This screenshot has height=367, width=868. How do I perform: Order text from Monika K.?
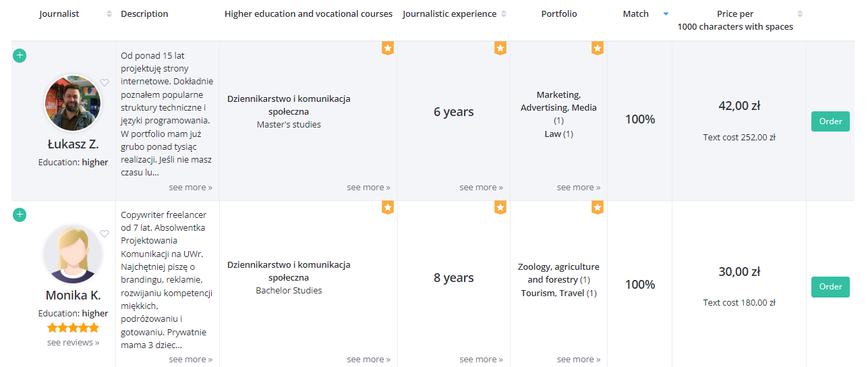point(830,287)
